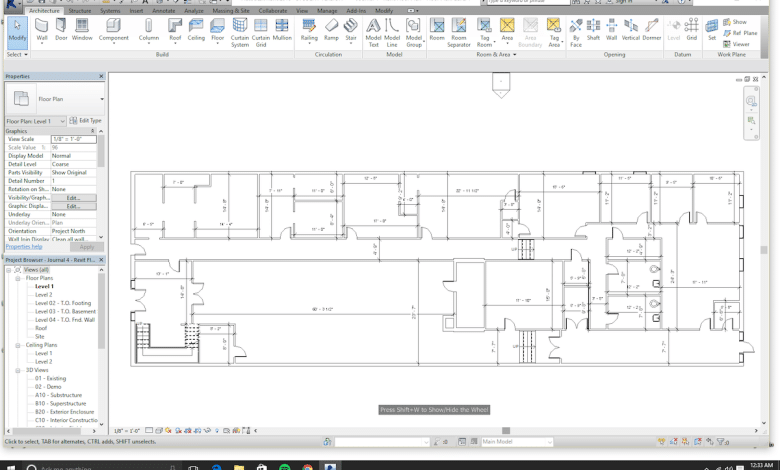This screenshot has width=780, height=470.
Task: Select the Floor tool
Action: click(217, 30)
